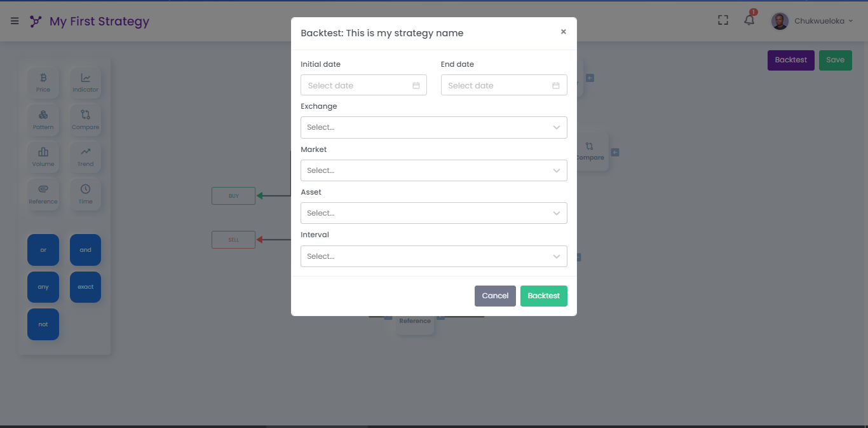The image size is (868, 428).
Task: Click the SELL node on canvas
Action: (x=233, y=240)
